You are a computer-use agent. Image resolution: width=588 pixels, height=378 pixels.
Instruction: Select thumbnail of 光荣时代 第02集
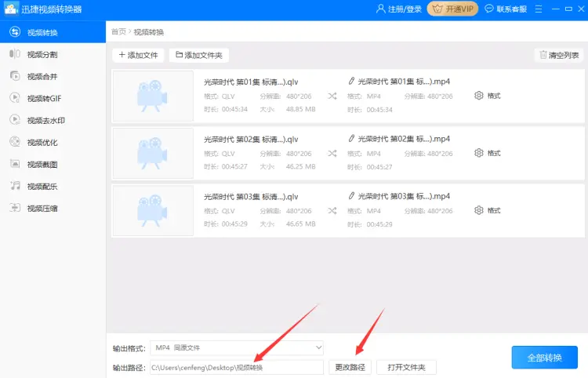pyautogui.click(x=153, y=154)
